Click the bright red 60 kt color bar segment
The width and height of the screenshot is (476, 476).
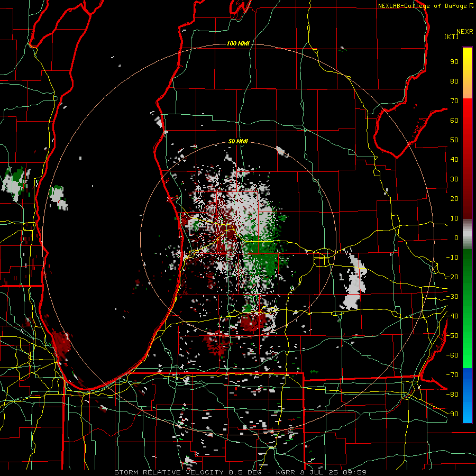pos(467,118)
